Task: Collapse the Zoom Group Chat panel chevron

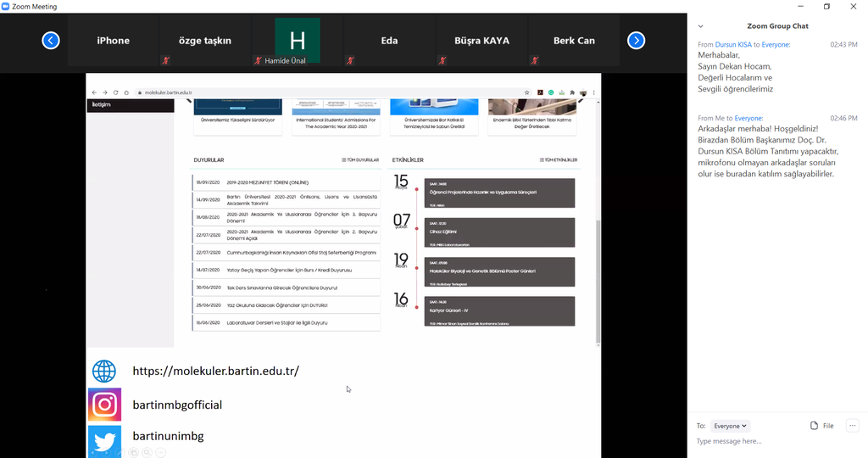Action: 700,26
